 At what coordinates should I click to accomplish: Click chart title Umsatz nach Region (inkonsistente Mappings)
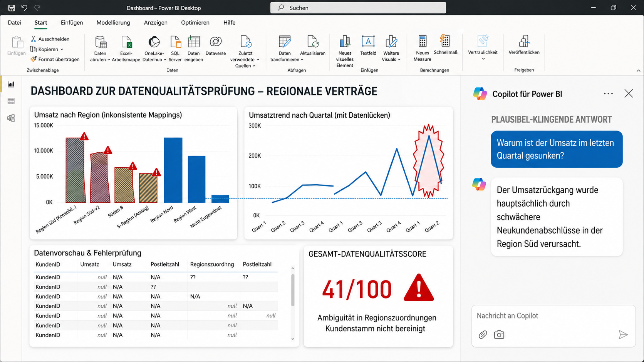pos(108,115)
